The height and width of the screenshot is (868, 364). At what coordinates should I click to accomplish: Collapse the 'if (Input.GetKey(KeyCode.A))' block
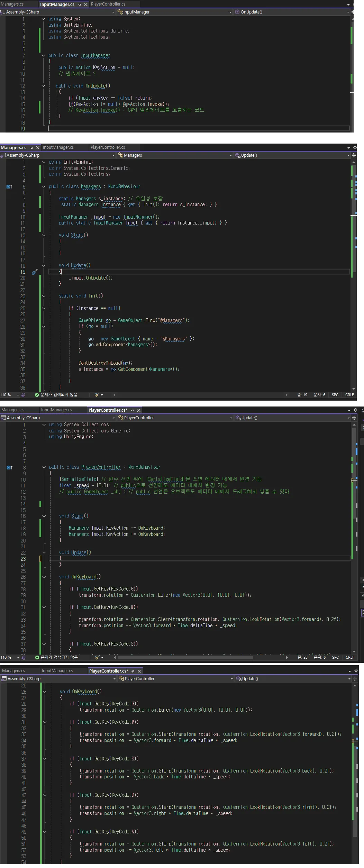point(45,832)
